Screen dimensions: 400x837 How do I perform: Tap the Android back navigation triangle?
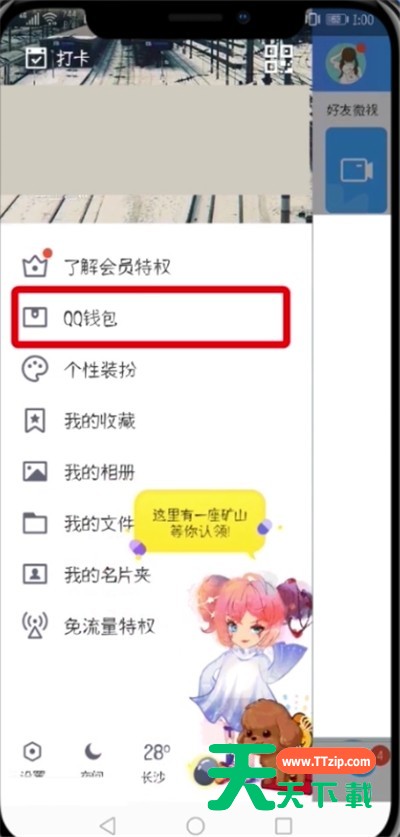(108, 825)
